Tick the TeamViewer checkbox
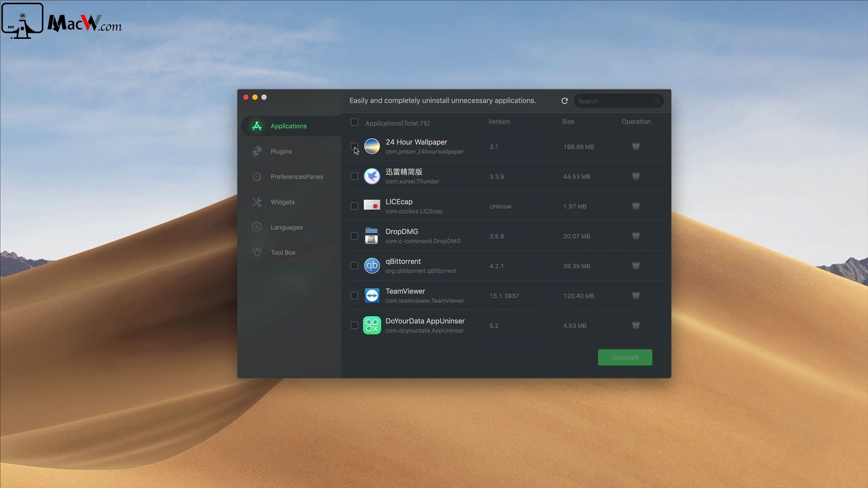 point(354,296)
